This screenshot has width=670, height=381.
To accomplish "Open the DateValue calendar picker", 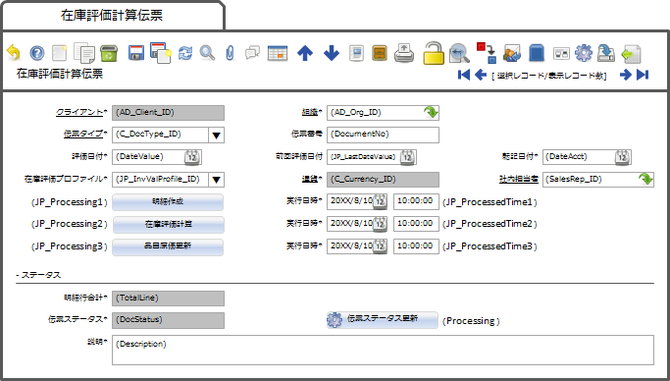I will 192,157.
